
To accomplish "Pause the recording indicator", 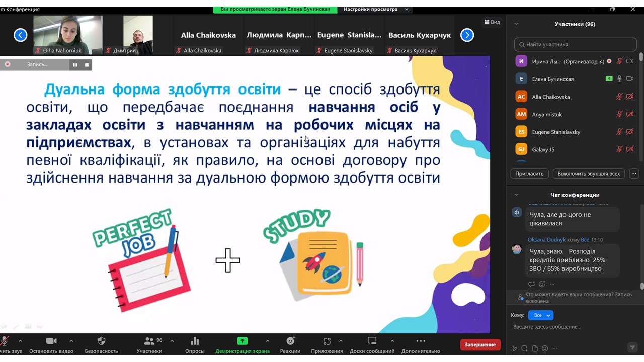I will tap(75, 64).
